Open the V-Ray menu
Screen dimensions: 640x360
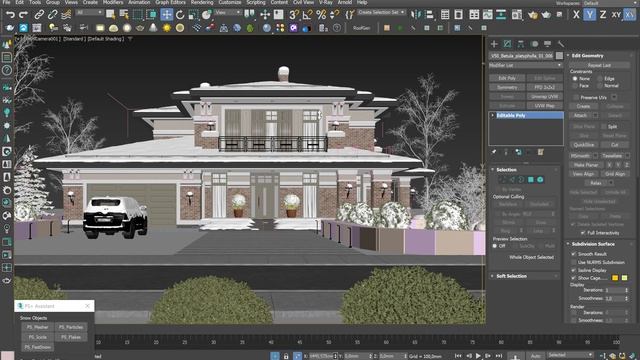325,2
